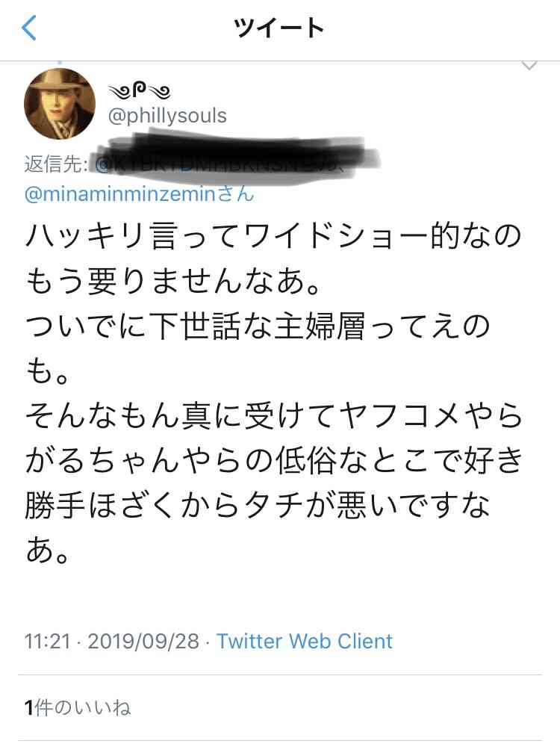The height and width of the screenshot is (747, 560).
Task: Tap the tweet line starting がるちゃんやらの
Action: coord(273,461)
